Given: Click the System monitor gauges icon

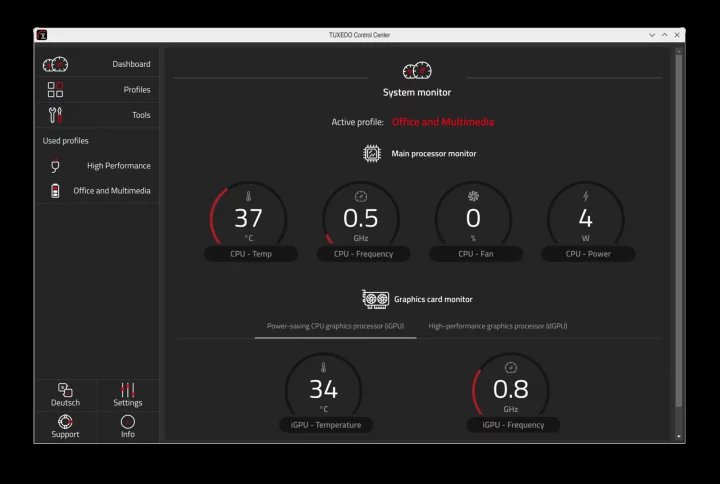Looking at the screenshot, I should coord(417,71).
